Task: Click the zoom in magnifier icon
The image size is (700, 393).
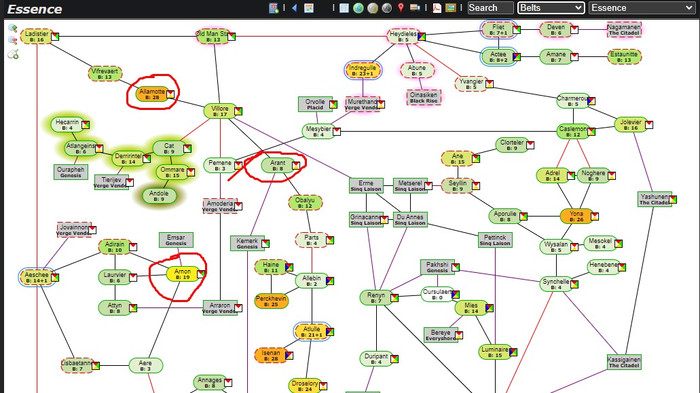Action: click(13, 28)
